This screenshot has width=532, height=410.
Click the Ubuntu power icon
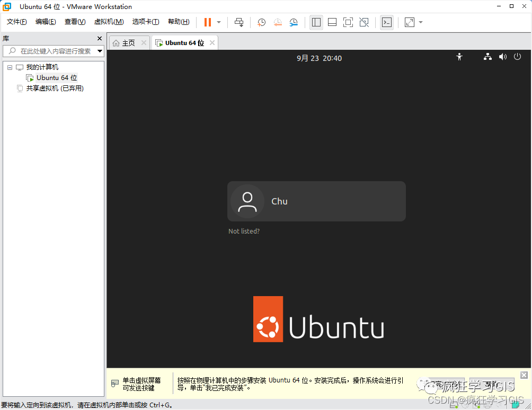pyautogui.click(x=517, y=57)
